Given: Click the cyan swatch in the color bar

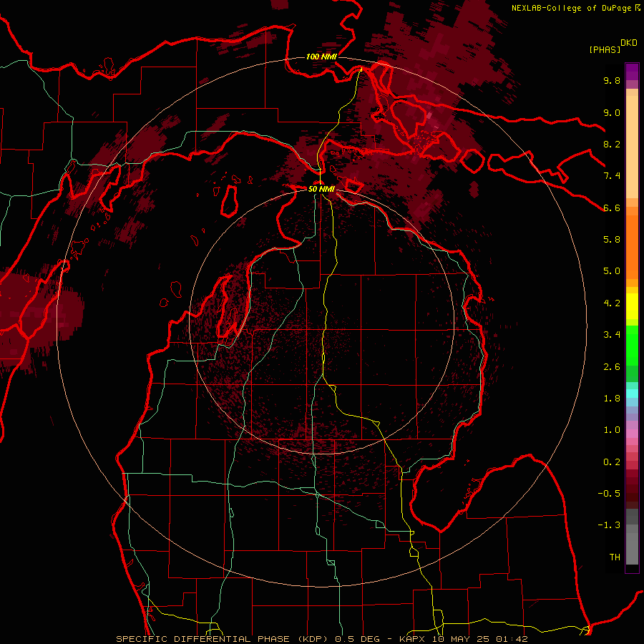Looking at the screenshot, I should point(632,394).
